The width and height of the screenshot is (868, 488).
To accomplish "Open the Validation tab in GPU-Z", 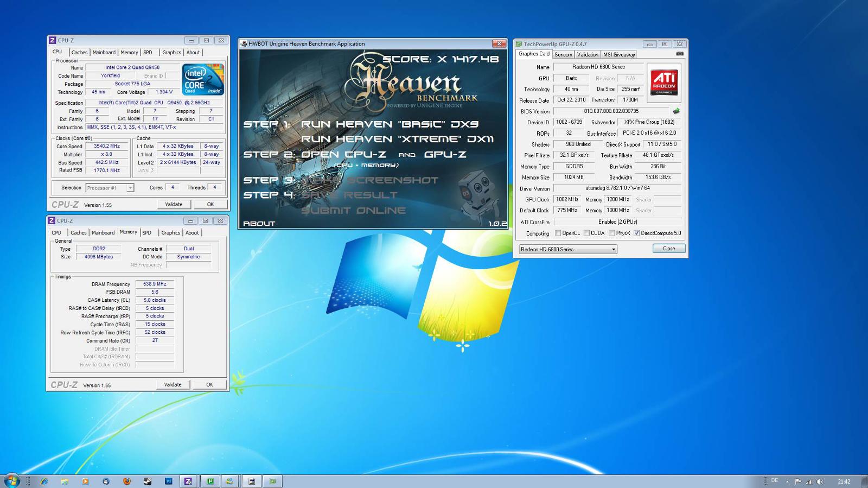I will [x=588, y=54].
